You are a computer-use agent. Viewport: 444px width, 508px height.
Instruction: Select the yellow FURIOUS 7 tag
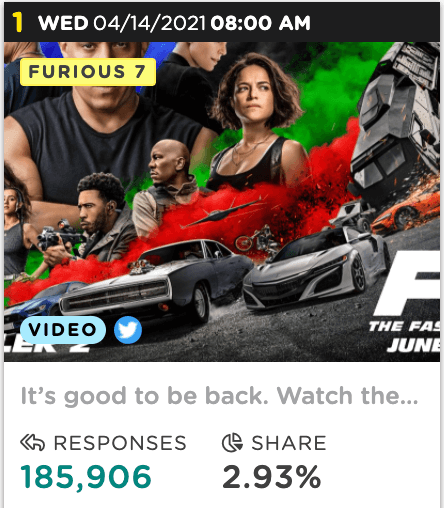88,72
